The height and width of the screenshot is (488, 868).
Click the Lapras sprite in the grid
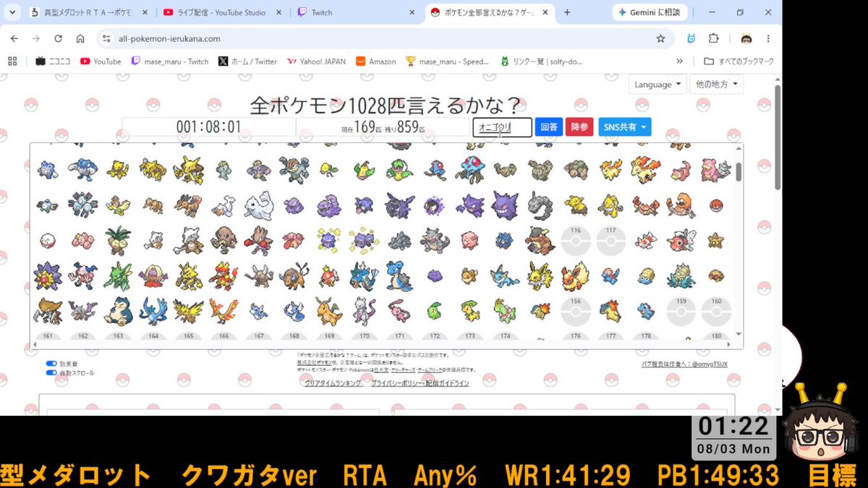point(399,275)
